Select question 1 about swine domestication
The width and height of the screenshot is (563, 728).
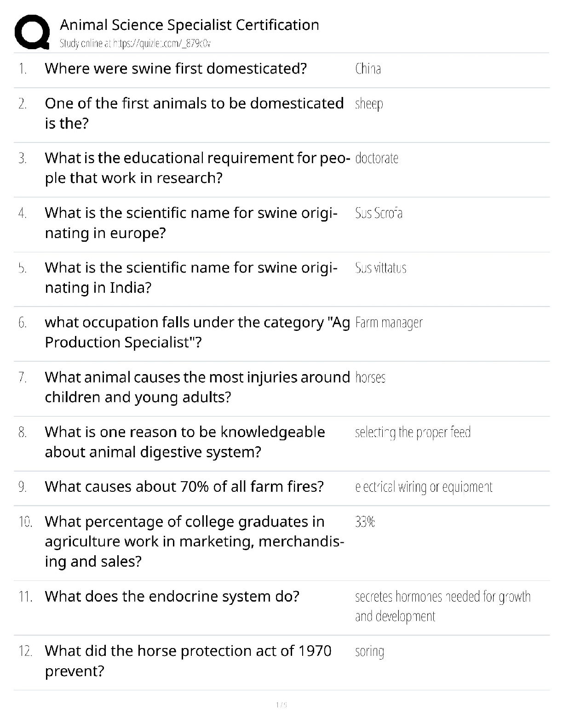click(x=175, y=68)
